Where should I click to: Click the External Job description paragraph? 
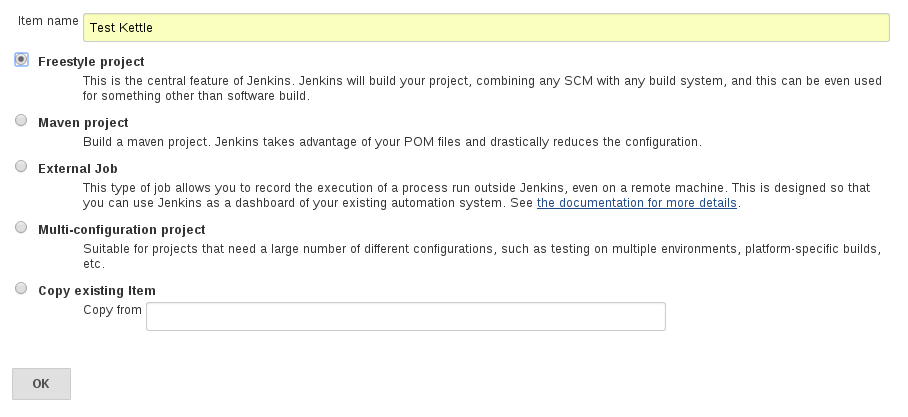476,196
